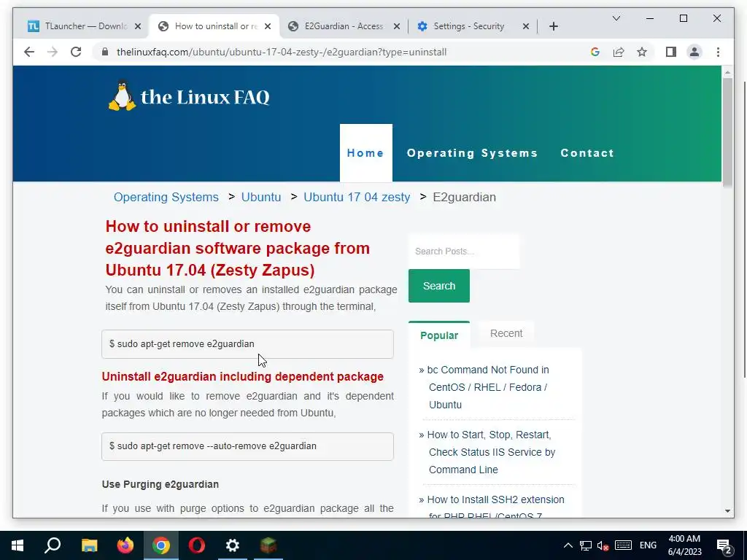Follow the Ubuntu 17 04 zesty breadcrumb

click(357, 197)
